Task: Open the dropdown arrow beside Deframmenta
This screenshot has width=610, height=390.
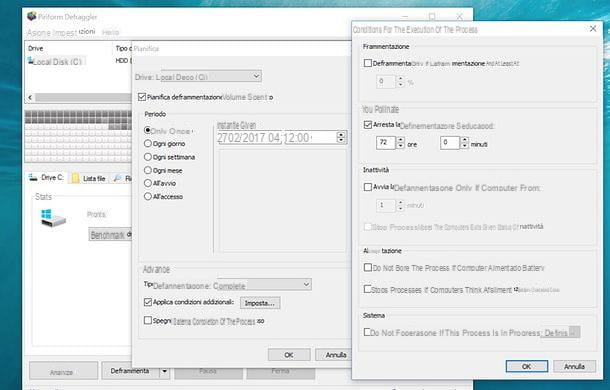Action: click(165, 371)
